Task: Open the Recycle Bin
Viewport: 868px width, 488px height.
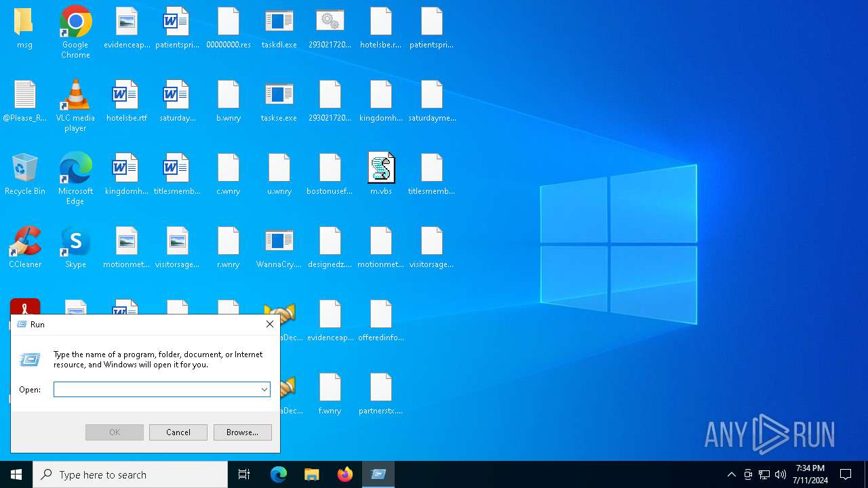Action: coord(24,174)
